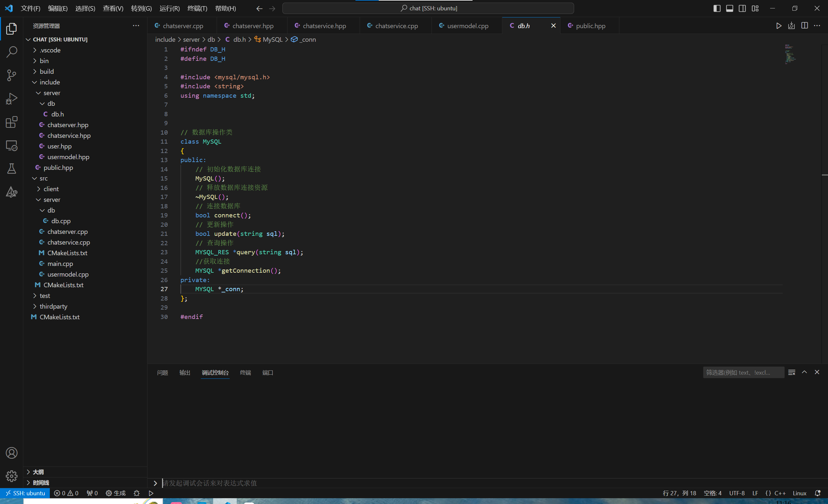The height and width of the screenshot is (504, 828).
Task: Close the bottom panel
Action: coord(817,372)
